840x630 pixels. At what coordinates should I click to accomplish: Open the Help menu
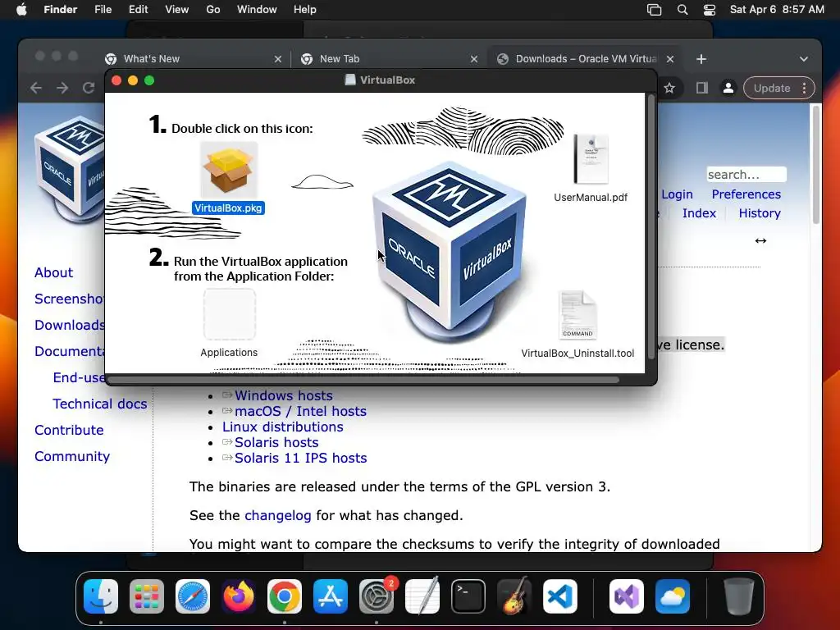pos(305,10)
